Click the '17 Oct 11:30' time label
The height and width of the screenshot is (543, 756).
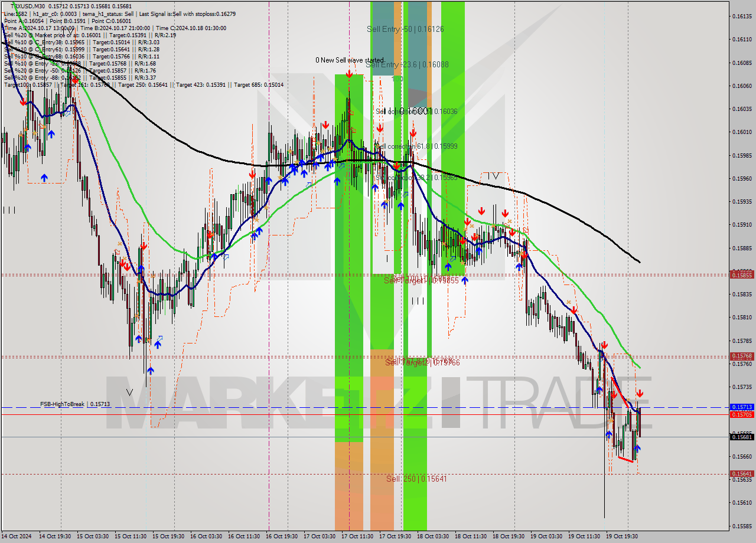(357, 537)
